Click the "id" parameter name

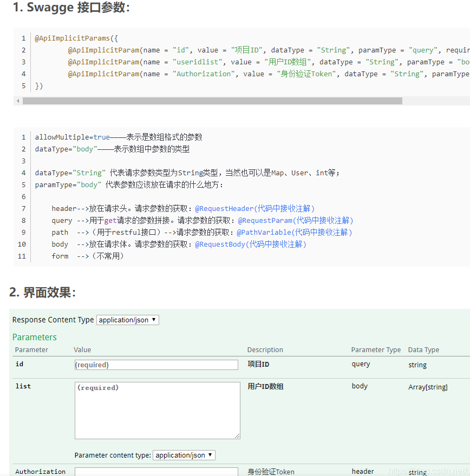[19, 364]
